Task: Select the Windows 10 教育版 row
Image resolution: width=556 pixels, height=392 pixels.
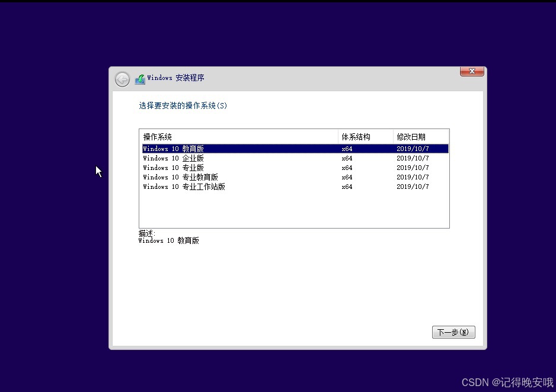Action: pos(295,149)
